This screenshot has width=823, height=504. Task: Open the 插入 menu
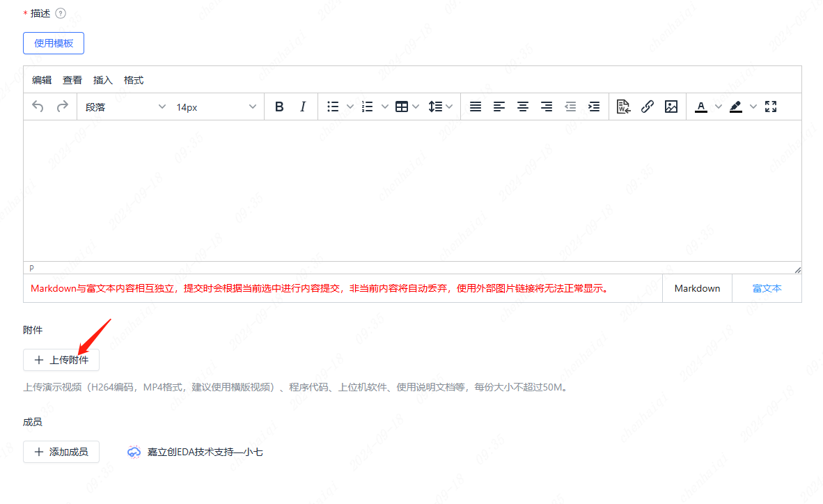[x=103, y=80]
